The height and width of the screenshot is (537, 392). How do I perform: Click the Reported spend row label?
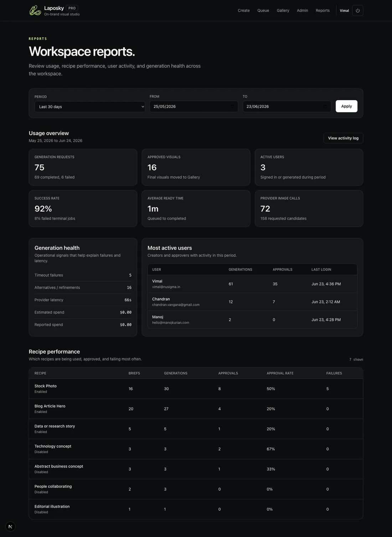48,325
